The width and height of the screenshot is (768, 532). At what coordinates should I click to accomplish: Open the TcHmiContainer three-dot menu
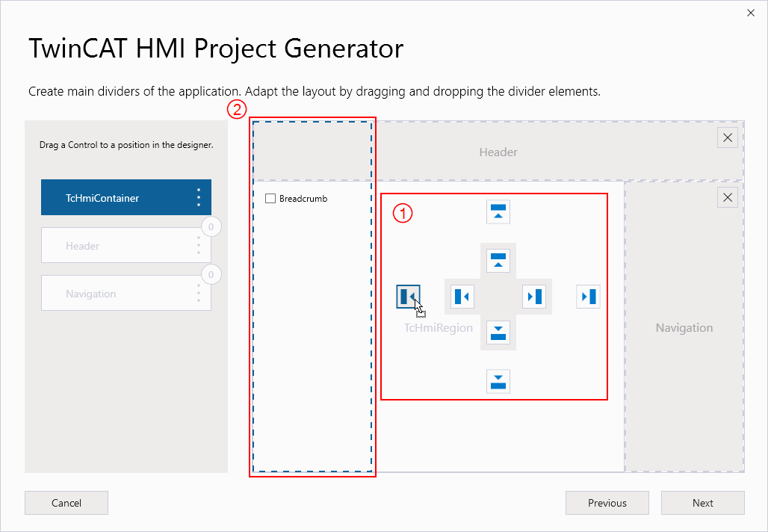tap(199, 197)
